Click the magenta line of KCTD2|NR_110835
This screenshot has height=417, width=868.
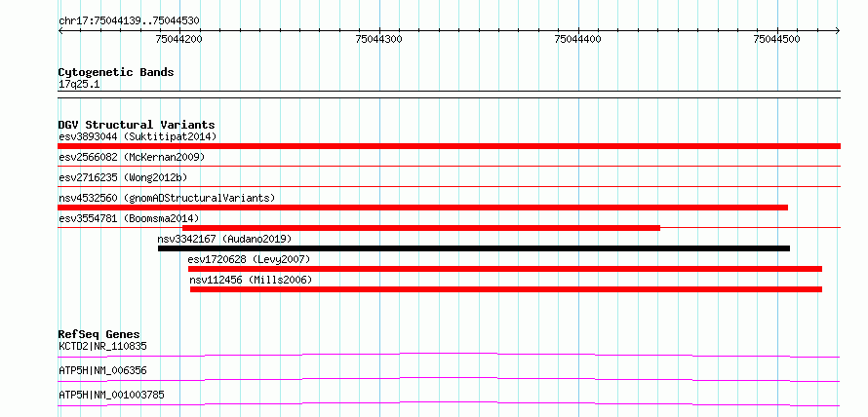pos(449,355)
